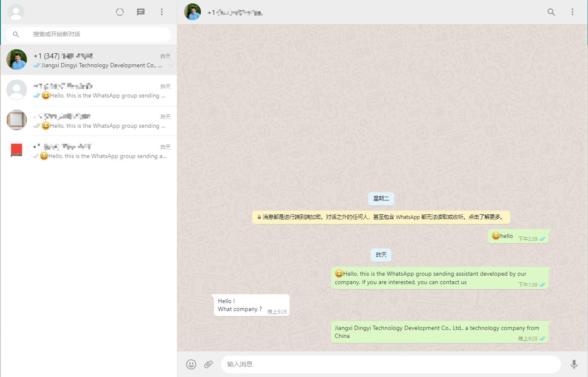Click the 昨天 date divider in the conversation
The image size is (588, 377).
tap(381, 255)
